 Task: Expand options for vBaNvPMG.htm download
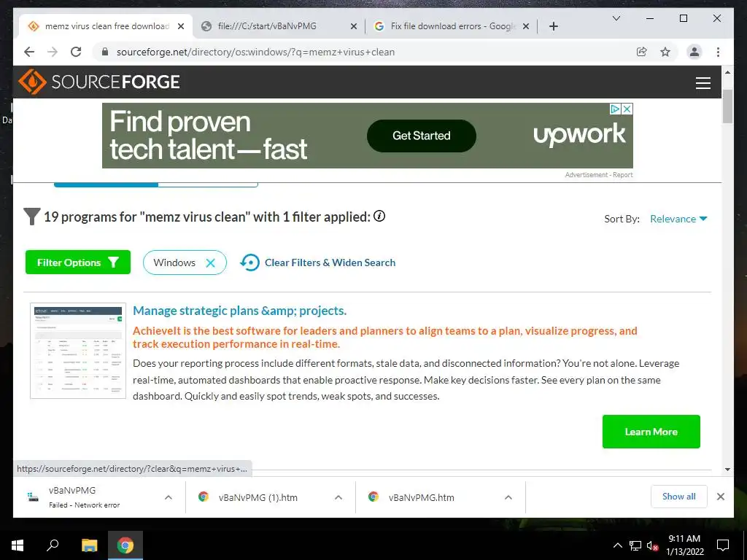pos(508,497)
